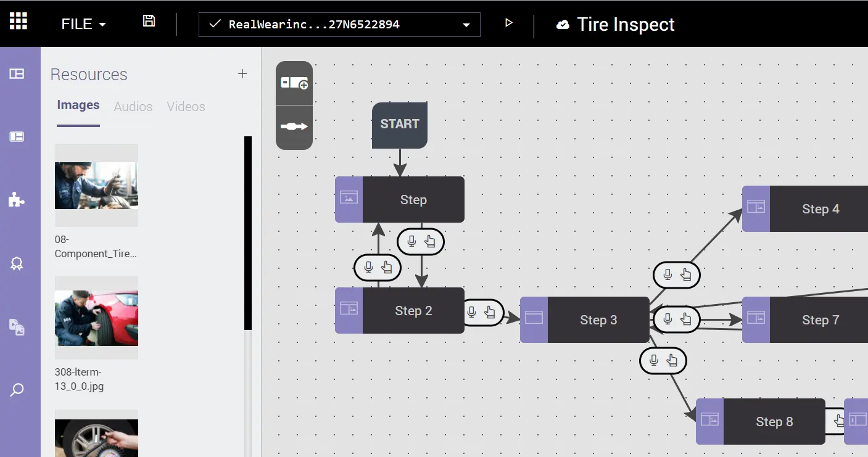Click the mic icon between Step 2 and Step 3

[472, 312]
